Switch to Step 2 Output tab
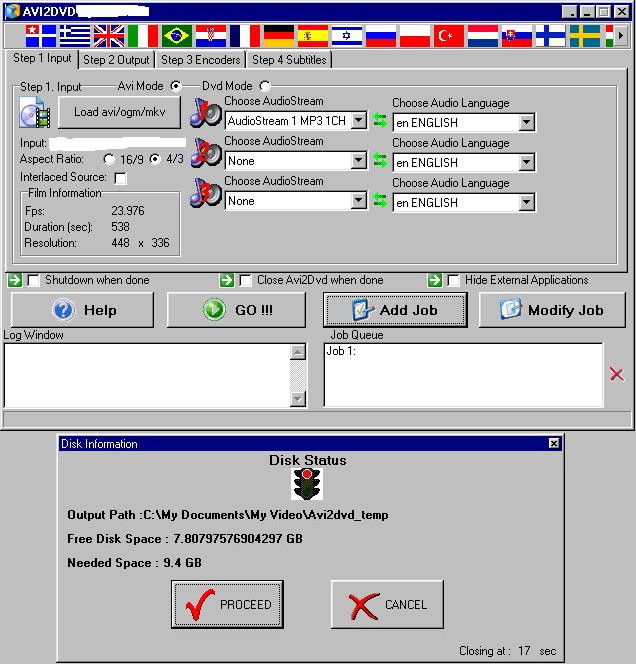Screen dimensions: 636x664 (x=116, y=60)
